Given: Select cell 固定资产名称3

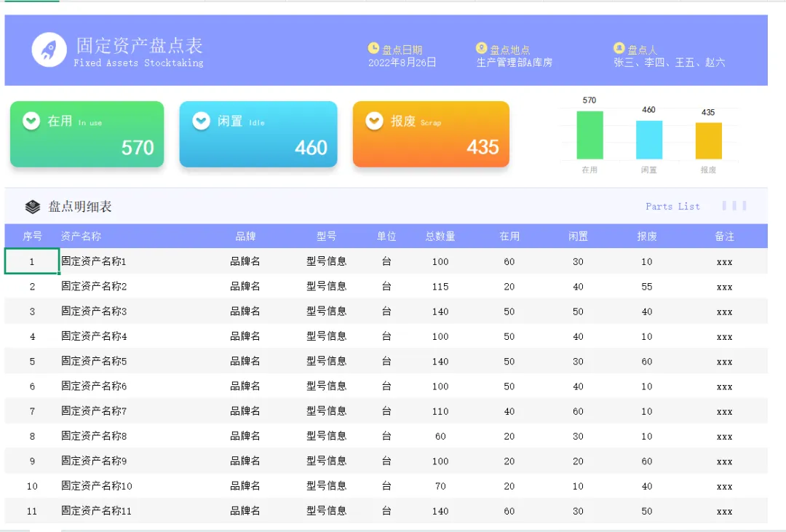Looking at the screenshot, I should coord(94,311).
